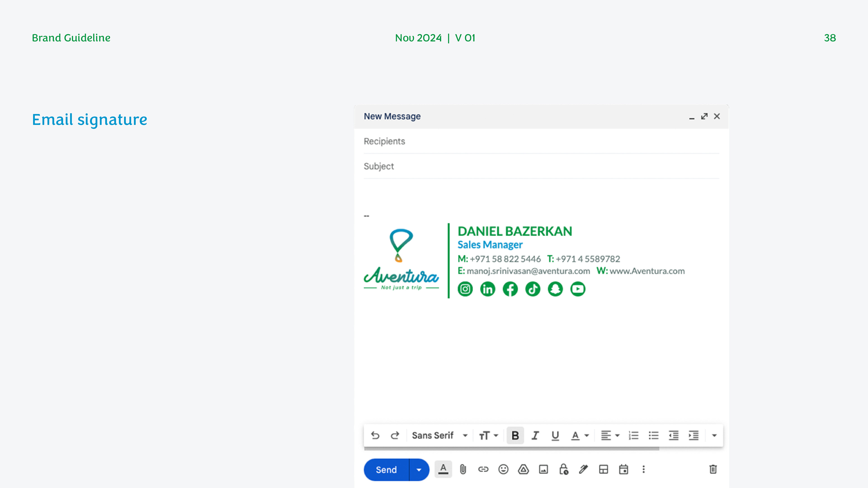Image resolution: width=868 pixels, height=488 pixels.
Task: Toggle confidential mode lock icon
Action: click(x=564, y=469)
